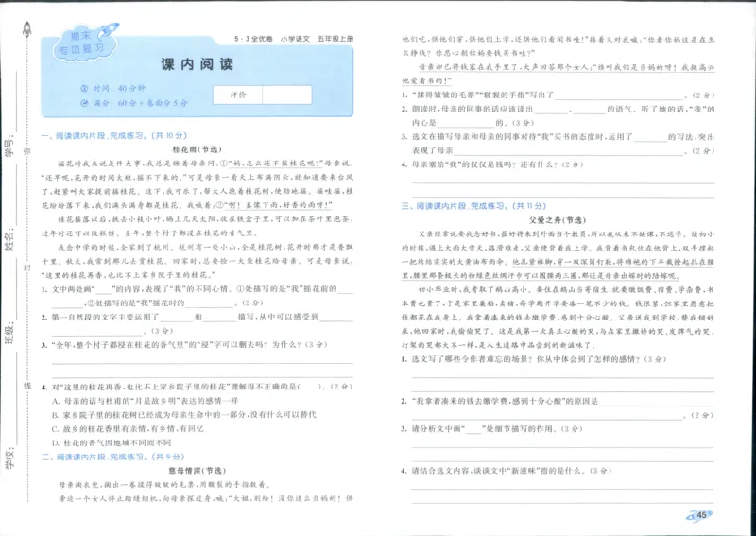Click the margin label "学号"

click(9, 147)
